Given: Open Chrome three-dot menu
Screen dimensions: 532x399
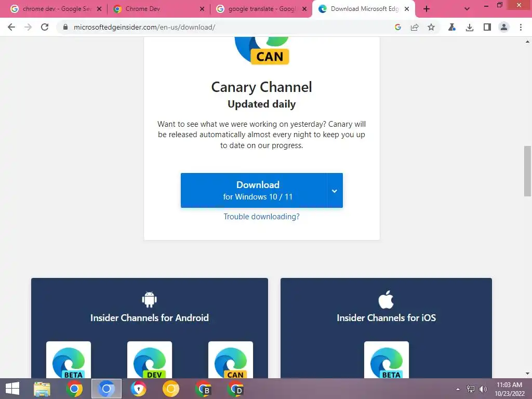Looking at the screenshot, I should [521, 27].
